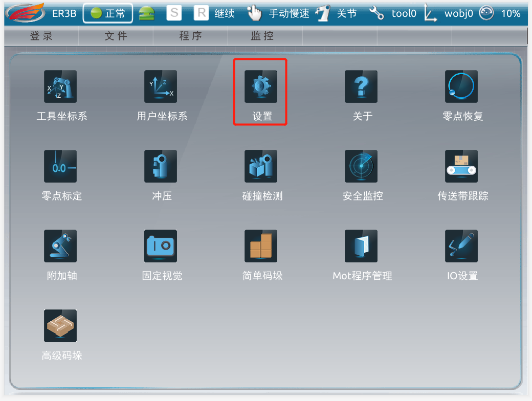Open the 零点恢复 zero recovery icon
The width and height of the screenshot is (532, 401).
(x=461, y=86)
